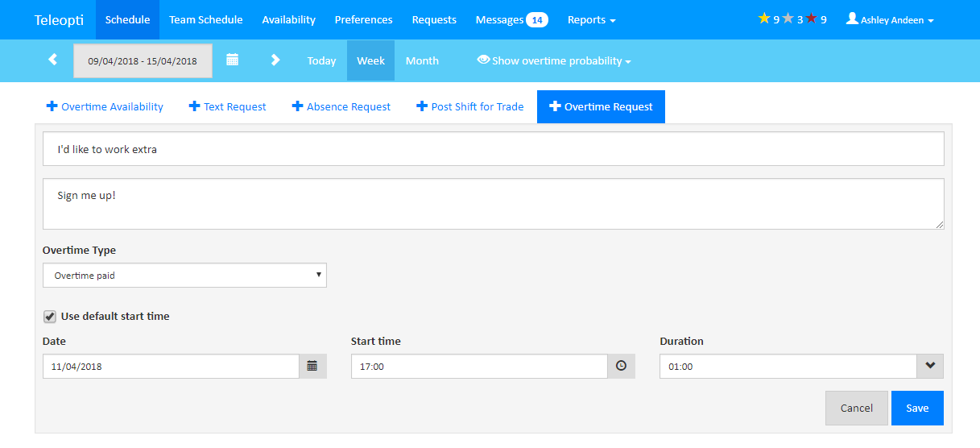This screenshot has width=980, height=448.
Task: Toggle Show overtime probability eye option
Action: (554, 60)
